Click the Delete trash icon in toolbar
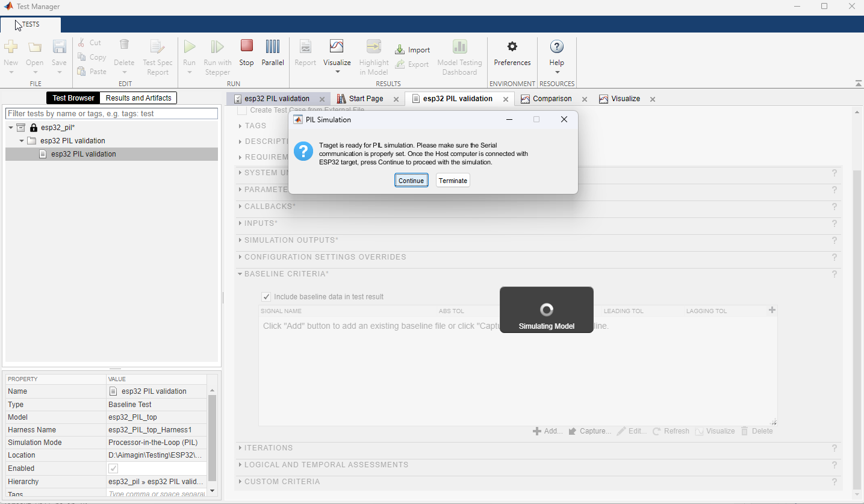Viewport: 864px width, 504px height. click(x=124, y=45)
